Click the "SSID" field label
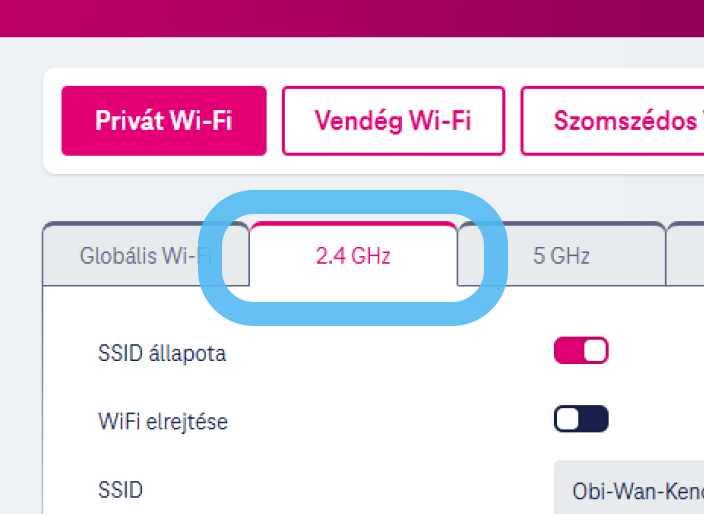 120,490
